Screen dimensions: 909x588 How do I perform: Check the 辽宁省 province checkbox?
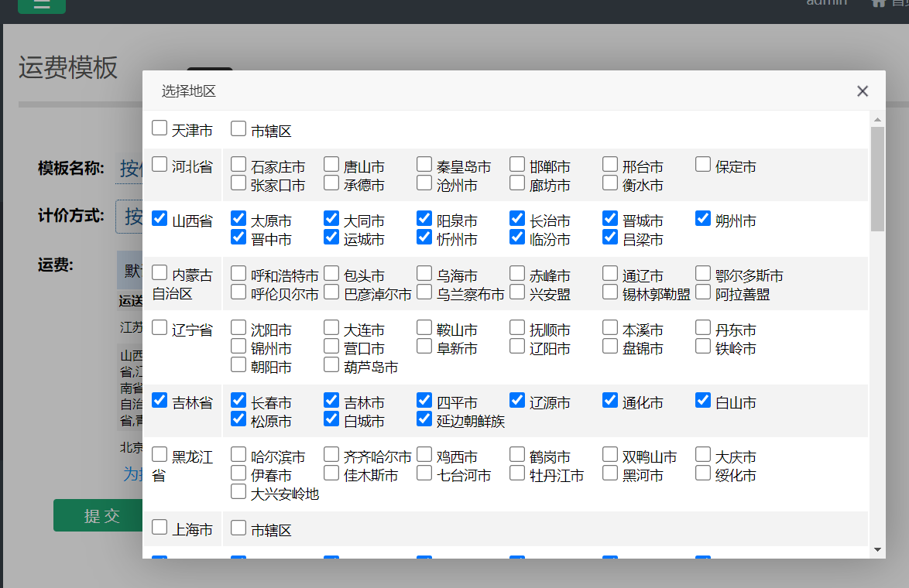click(160, 327)
